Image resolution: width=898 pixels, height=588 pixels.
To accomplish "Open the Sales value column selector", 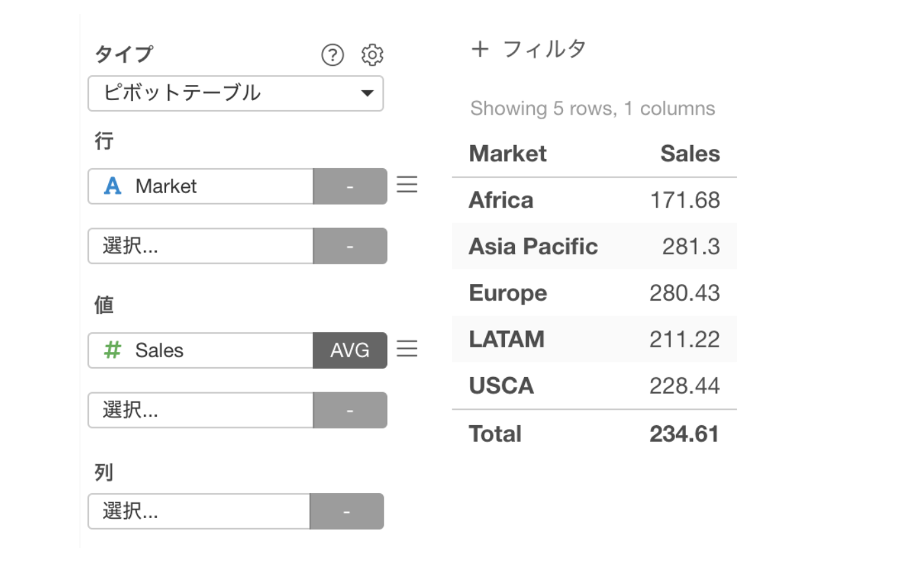I will (x=200, y=351).
